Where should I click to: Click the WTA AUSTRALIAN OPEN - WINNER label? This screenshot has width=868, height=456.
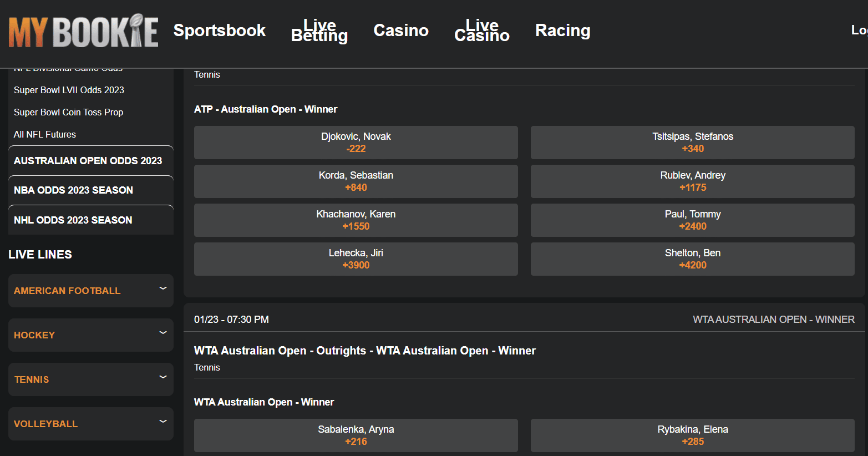point(774,320)
